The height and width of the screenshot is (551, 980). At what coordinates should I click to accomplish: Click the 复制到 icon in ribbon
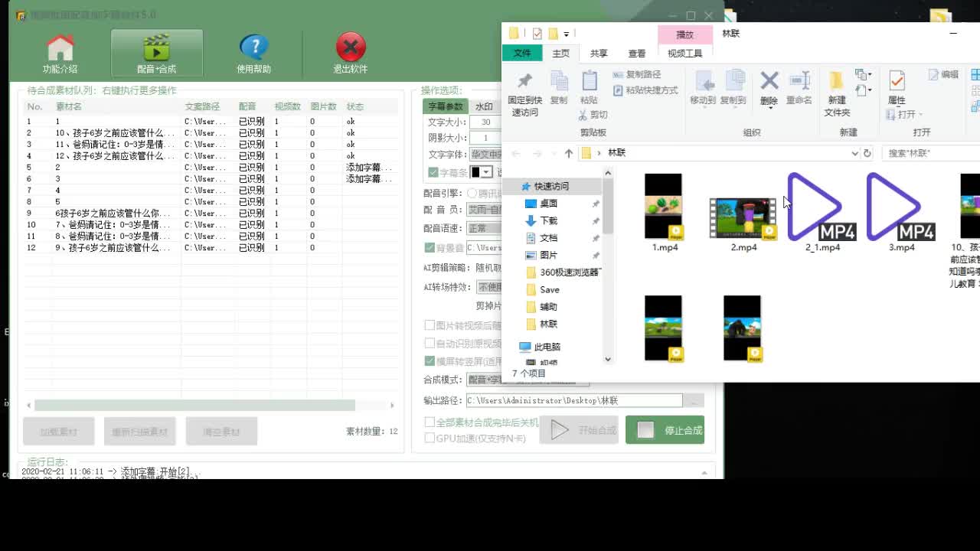pos(733,81)
